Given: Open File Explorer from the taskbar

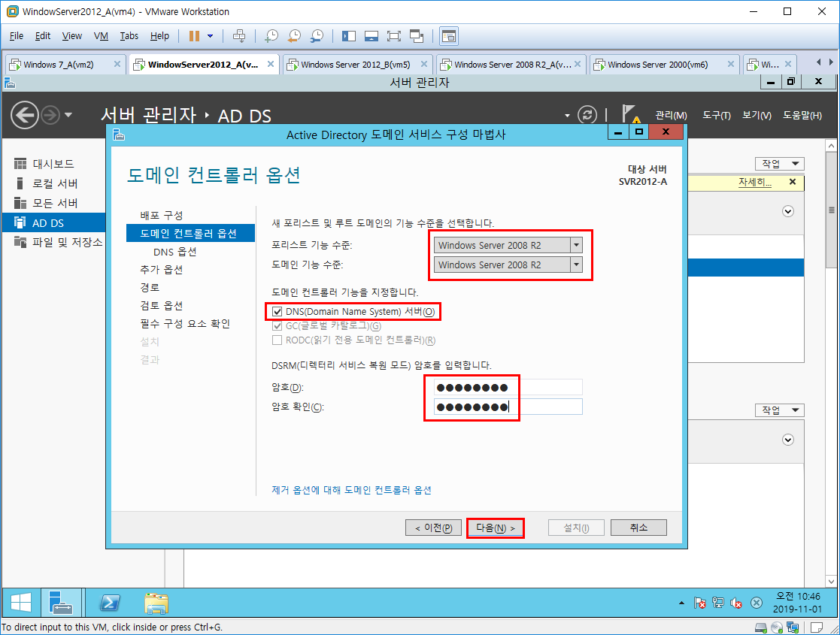Looking at the screenshot, I should (x=156, y=603).
